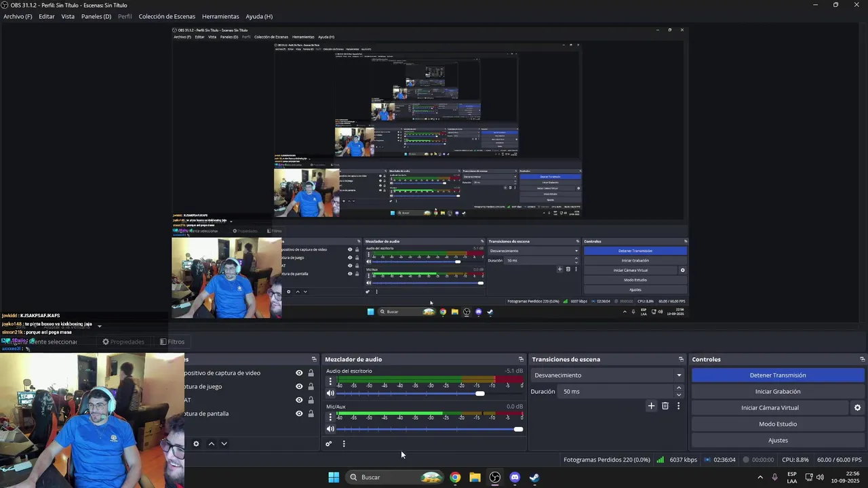Delete the selected scene transition
868x488 pixels.
coord(665,406)
